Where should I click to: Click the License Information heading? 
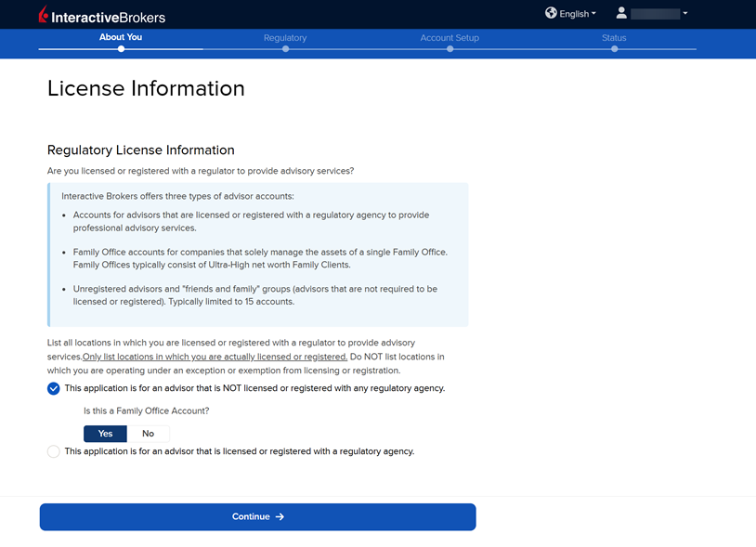(x=146, y=88)
